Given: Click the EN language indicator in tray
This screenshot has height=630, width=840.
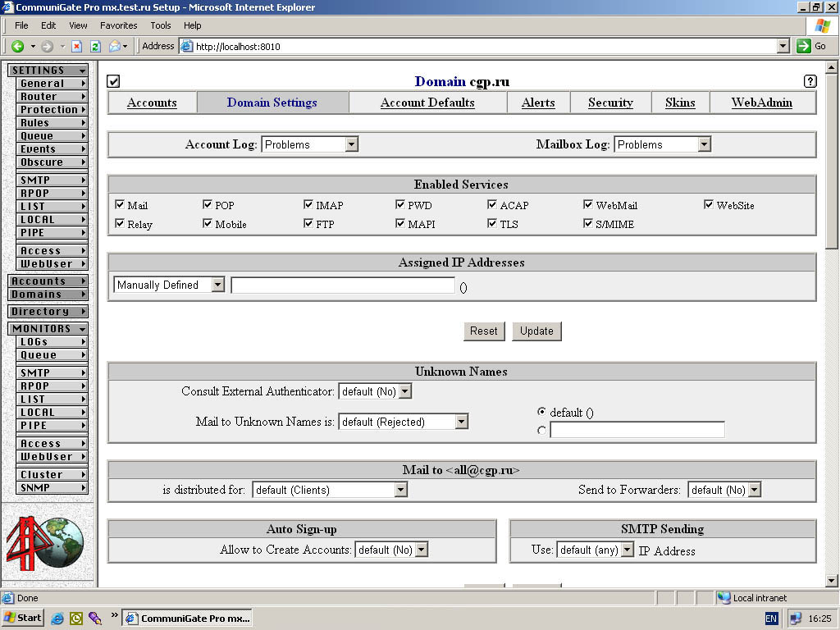Looking at the screenshot, I should 771,619.
